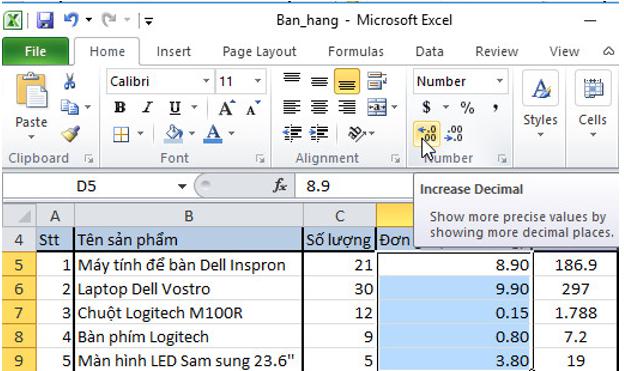Click the Fill Color paint bucket
The height and width of the screenshot is (371, 624).
pos(174,134)
